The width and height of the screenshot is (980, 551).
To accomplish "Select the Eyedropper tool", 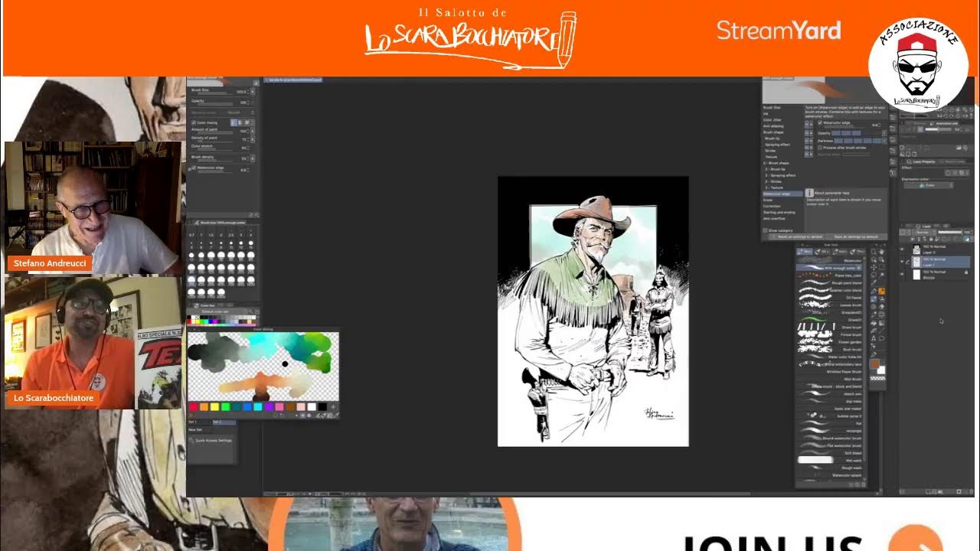I will tap(874, 282).
